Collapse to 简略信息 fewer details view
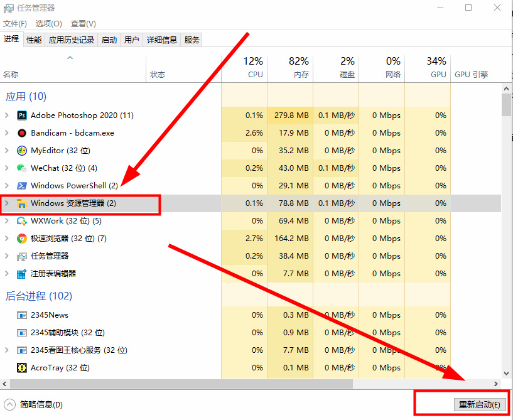Image resolution: width=513 pixels, height=420 pixels. 31,405
